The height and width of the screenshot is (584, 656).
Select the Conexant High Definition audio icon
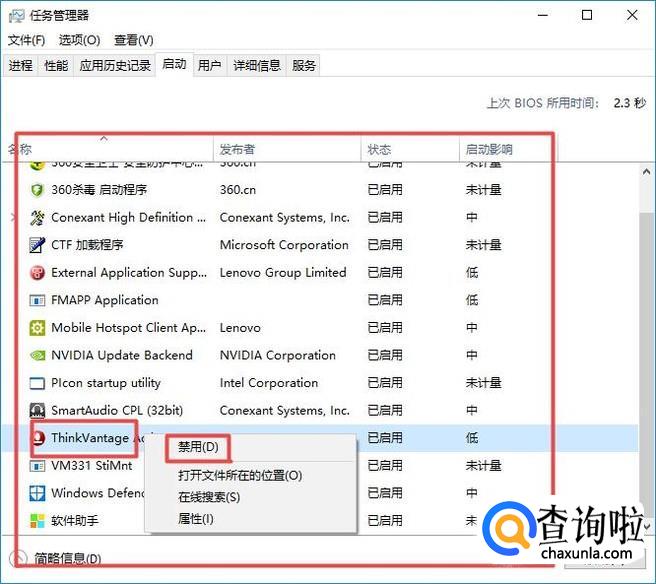[x=37, y=218]
